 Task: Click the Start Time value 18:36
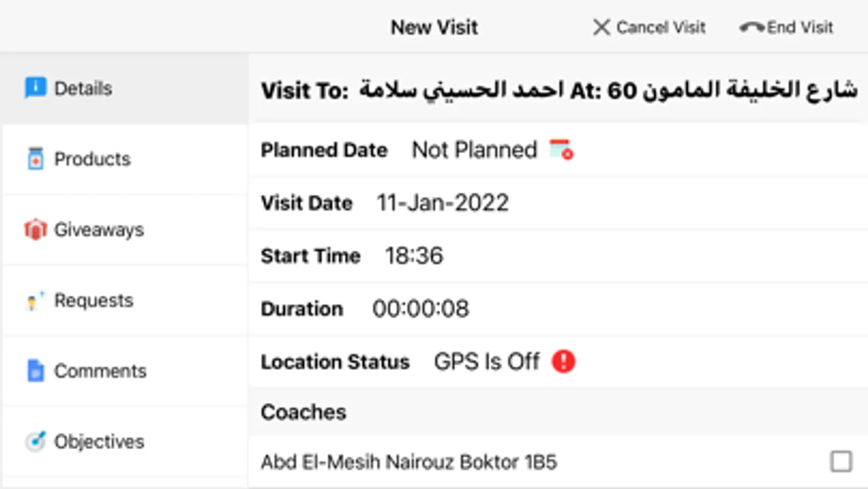pos(414,256)
